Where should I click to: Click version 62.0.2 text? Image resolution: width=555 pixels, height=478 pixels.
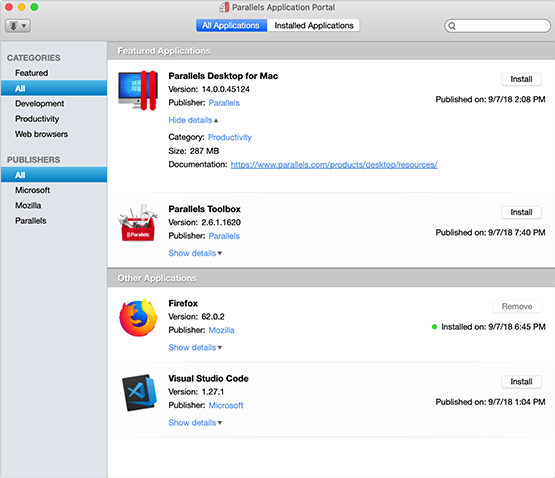pyautogui.click(x=213, y=317)
